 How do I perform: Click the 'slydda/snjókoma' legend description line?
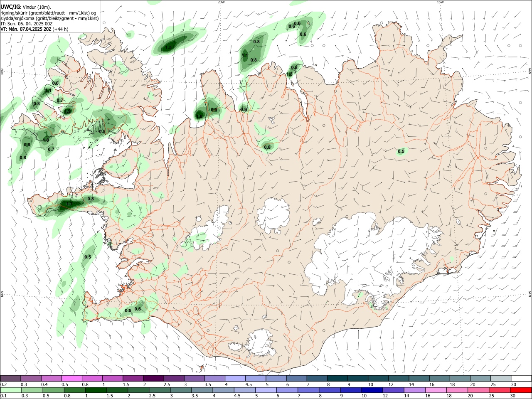click(49, 18)
